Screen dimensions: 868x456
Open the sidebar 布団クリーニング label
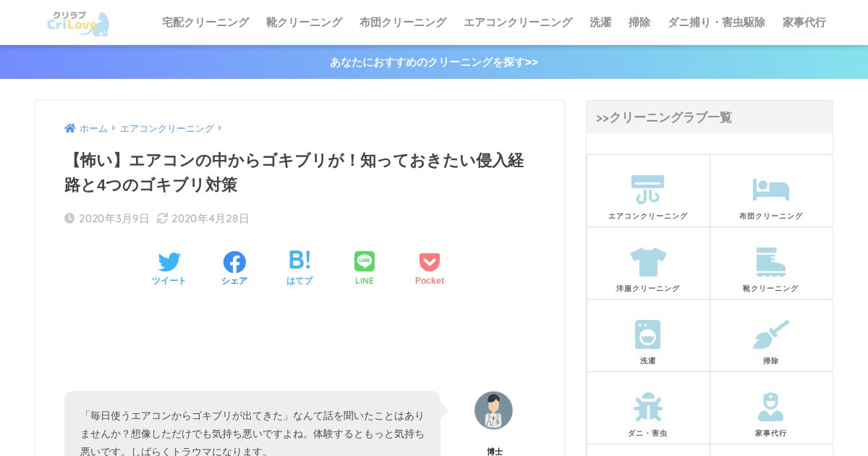click(770, 216)
